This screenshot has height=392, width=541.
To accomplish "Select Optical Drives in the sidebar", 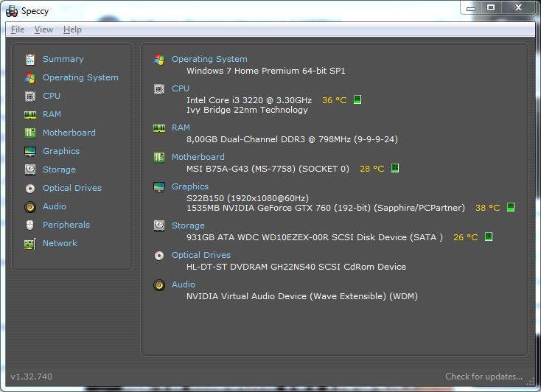I will pyautogui.click(x=72, y=188).
